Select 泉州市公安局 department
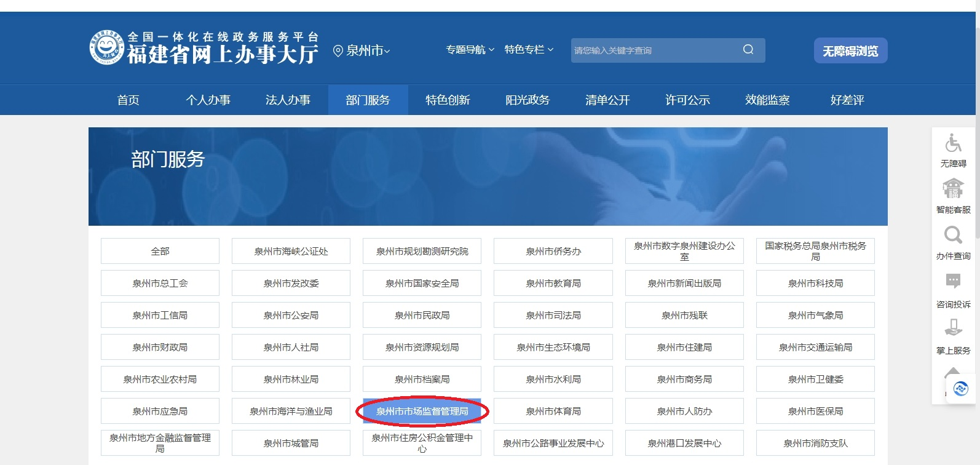Image resolution: width=980 pixels, height=465 pixels. 291,315
